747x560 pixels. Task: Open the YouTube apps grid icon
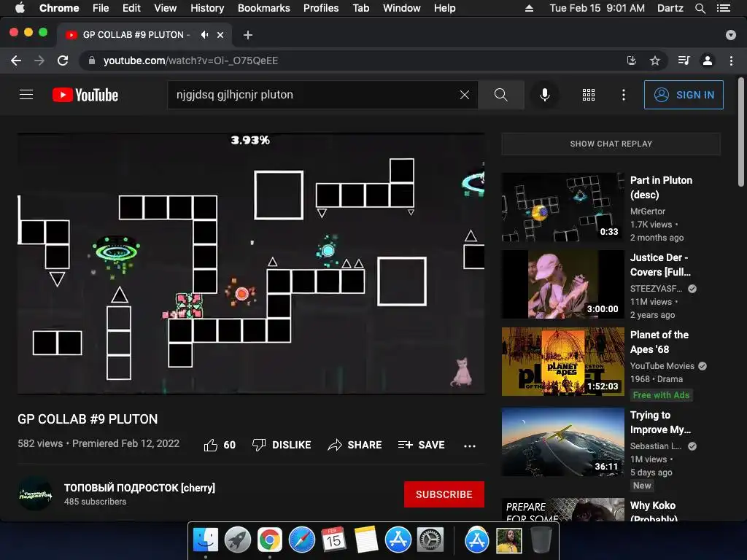(x=589, y=95)
